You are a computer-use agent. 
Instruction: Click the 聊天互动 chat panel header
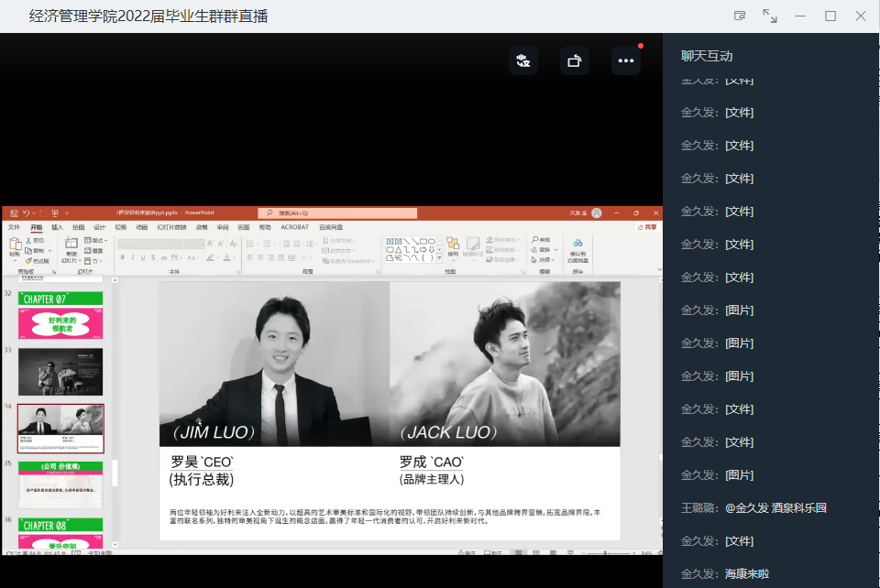click(x=707, y=56)
